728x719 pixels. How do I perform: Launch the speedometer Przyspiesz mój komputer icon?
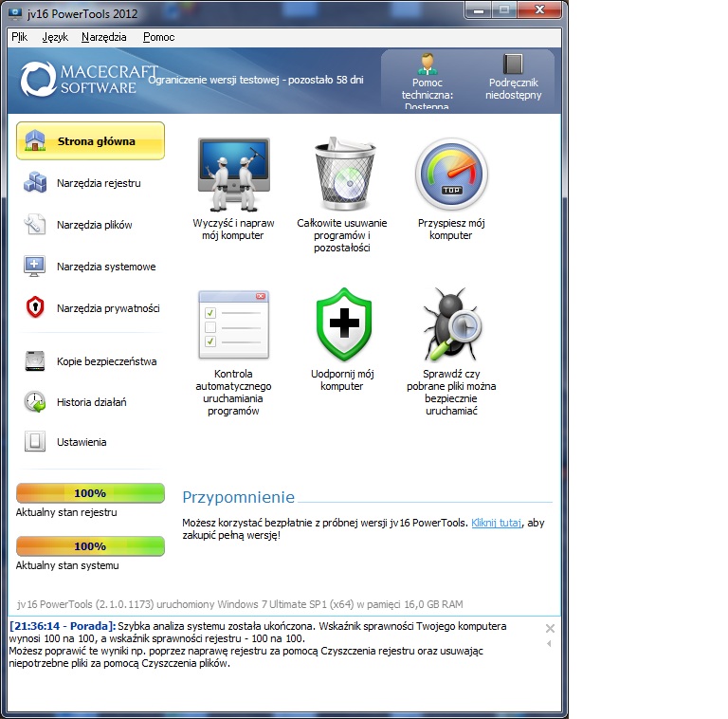tap(451, 175)
